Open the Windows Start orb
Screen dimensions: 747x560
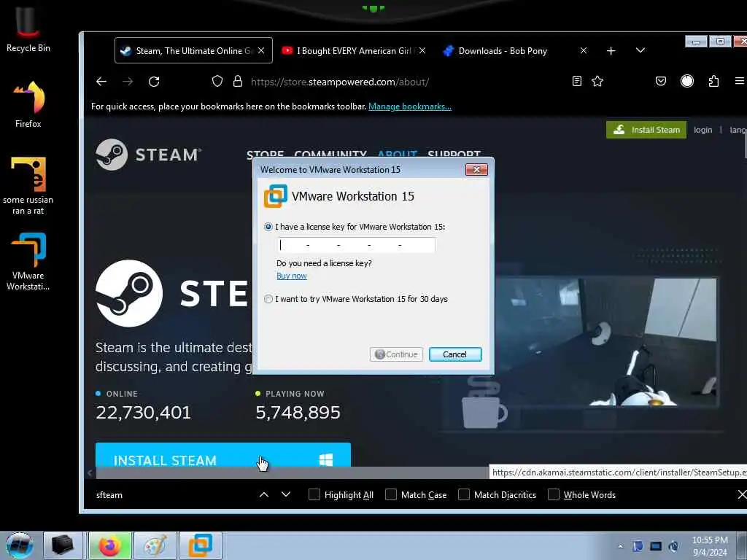click(20, 545)
